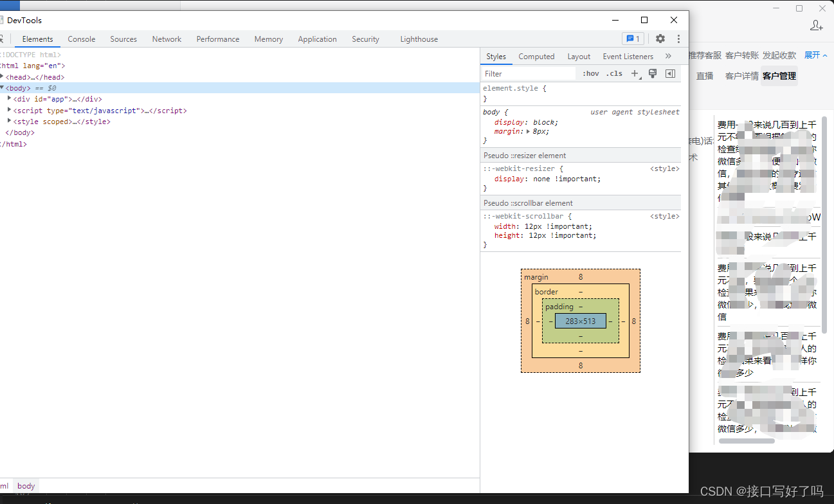Switch to the Elements tab
The height and width of the screenshot is (504, 834).
click(x=37, y=39)
